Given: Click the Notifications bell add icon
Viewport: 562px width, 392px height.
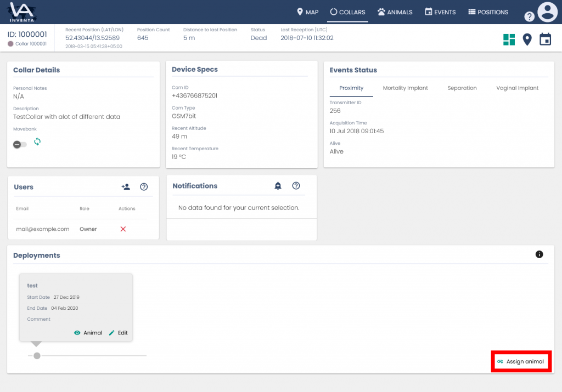Looking at the screenshot, I should pyautogui.click(x=278, y=186).
